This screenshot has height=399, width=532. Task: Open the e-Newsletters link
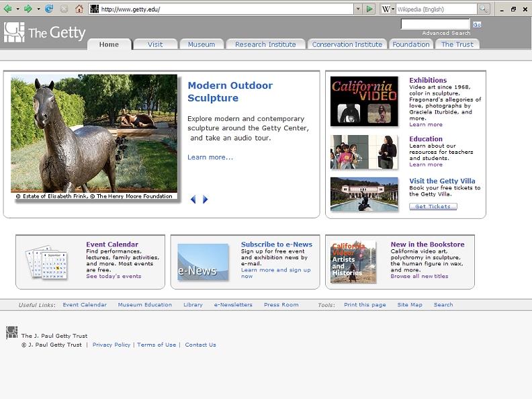[233, 305]
